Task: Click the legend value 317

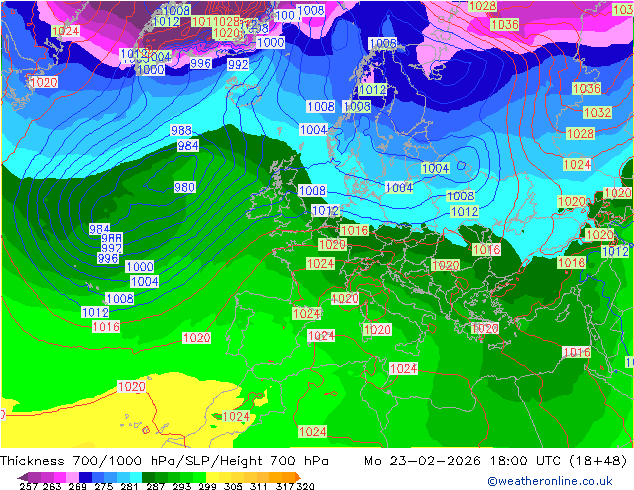Action: [x=285, y=486]
